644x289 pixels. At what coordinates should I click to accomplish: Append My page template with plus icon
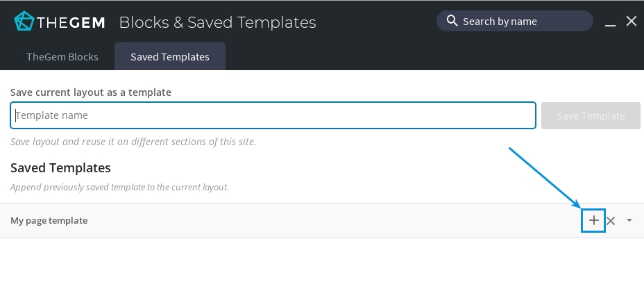click(594, 221)
